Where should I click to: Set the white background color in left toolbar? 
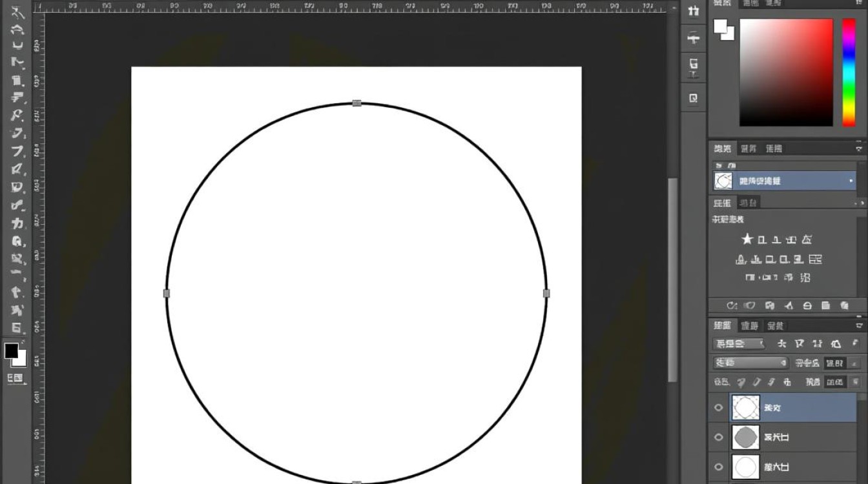(x=21, y=360)
